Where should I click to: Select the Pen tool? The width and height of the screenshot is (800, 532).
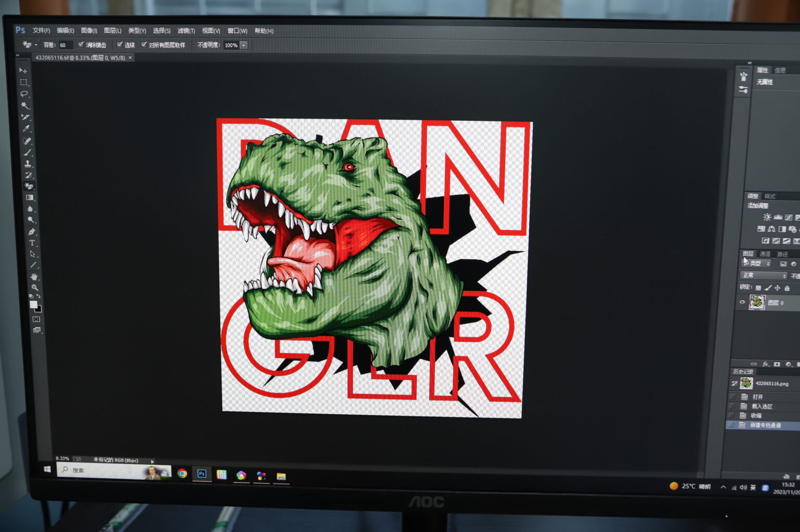point(31,231)
